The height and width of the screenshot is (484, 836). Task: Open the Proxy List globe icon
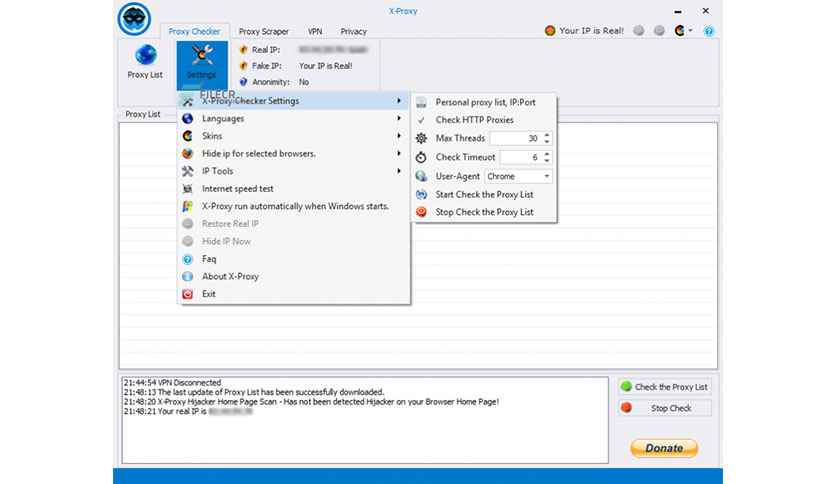coord(146,55)
